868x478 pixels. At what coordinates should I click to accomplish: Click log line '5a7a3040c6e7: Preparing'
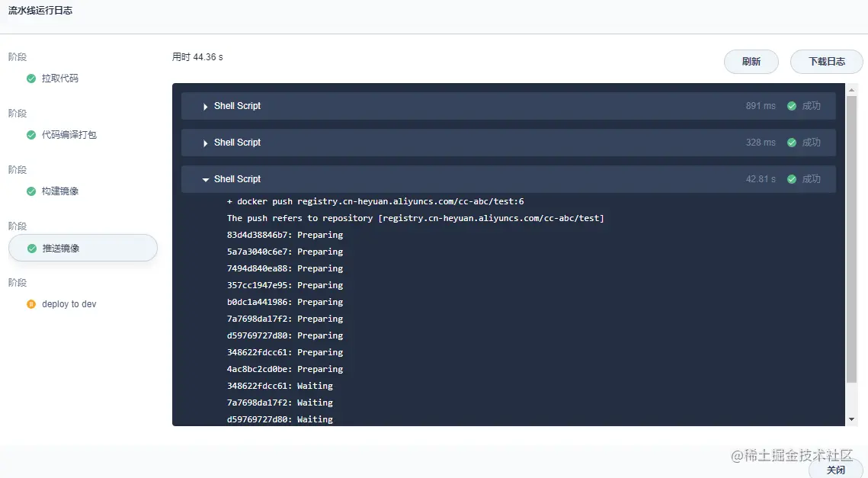[285, 252]
